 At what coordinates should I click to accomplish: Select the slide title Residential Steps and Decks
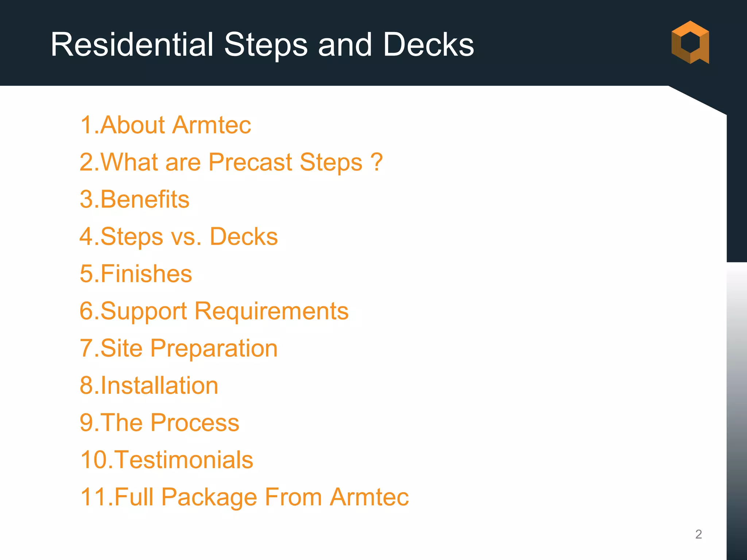[262, 44]
